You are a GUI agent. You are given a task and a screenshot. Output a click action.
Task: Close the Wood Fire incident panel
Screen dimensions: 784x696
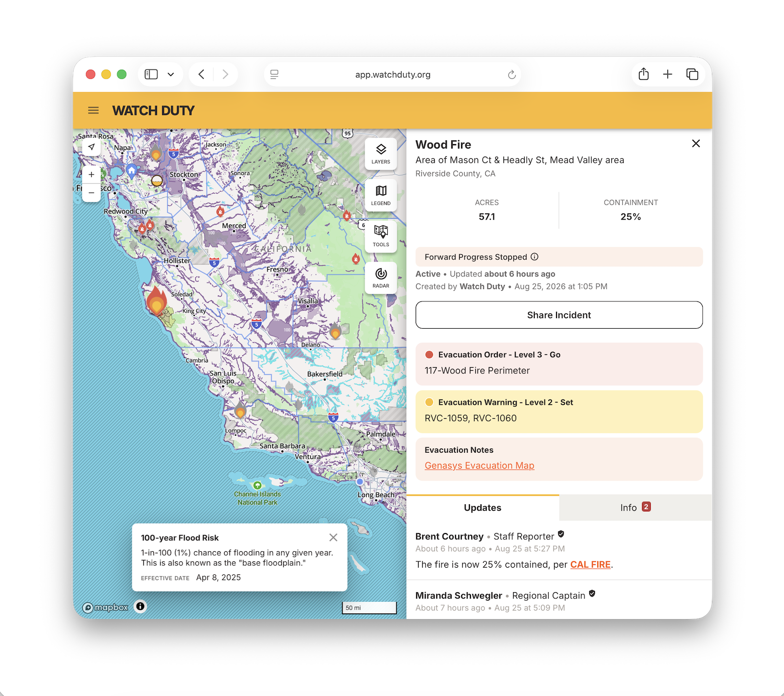(x=696, y=144)
